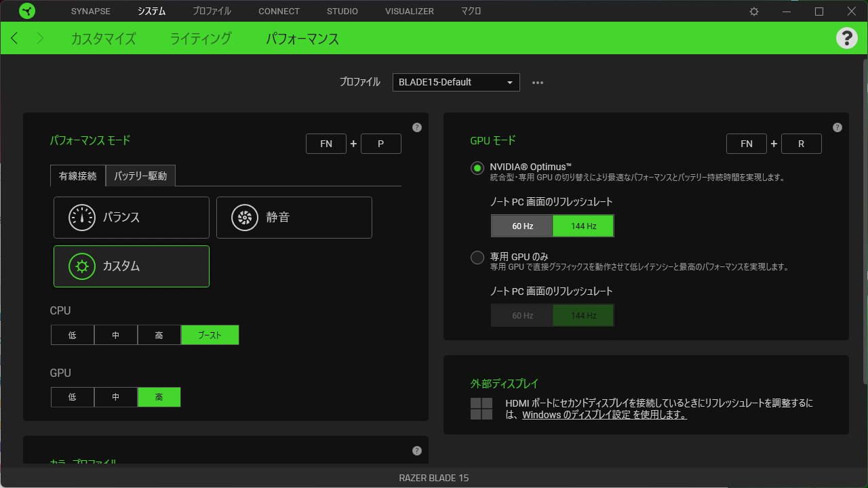Image resolution: width=868 pixels, height=488 pixels.
Task: Open the マクロ tab
Action: [471, 12]
